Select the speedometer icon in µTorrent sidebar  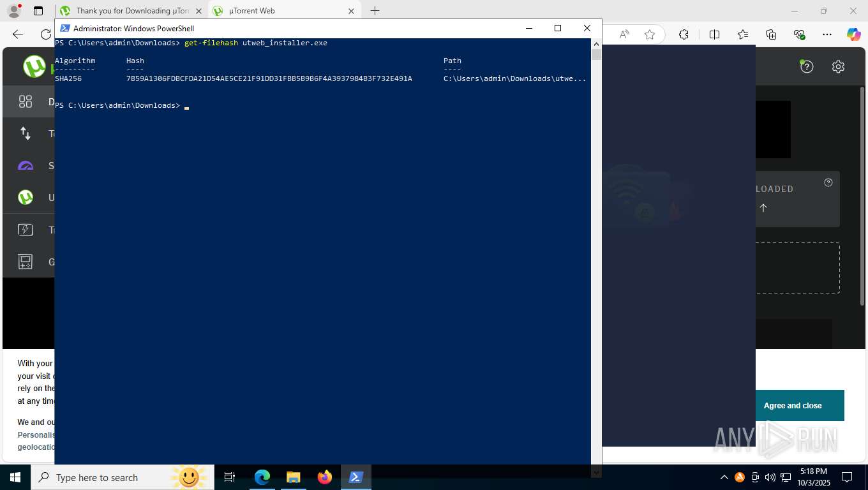[26, 166]
